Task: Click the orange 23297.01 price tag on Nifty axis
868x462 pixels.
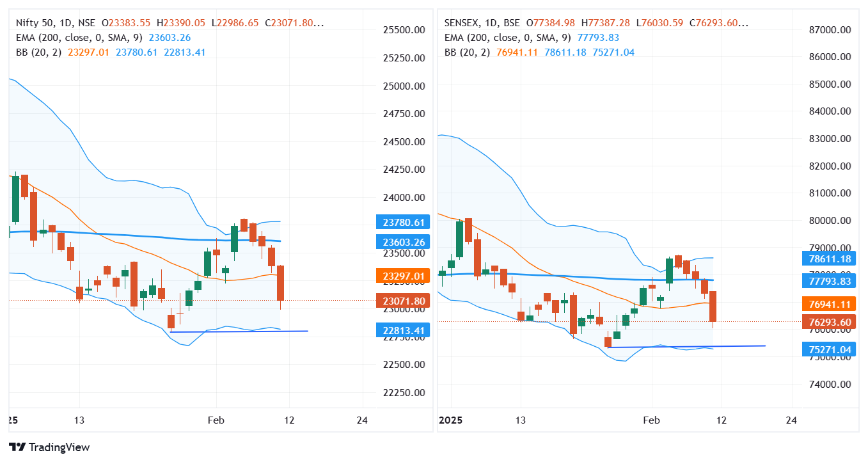Action: click(x=403, y=276)
